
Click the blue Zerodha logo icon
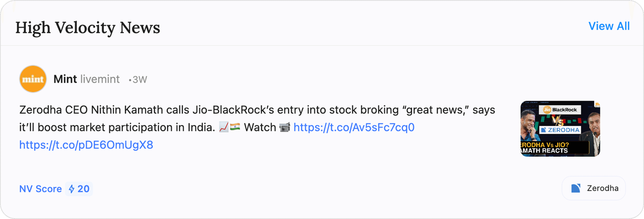(x=576, y=188)
